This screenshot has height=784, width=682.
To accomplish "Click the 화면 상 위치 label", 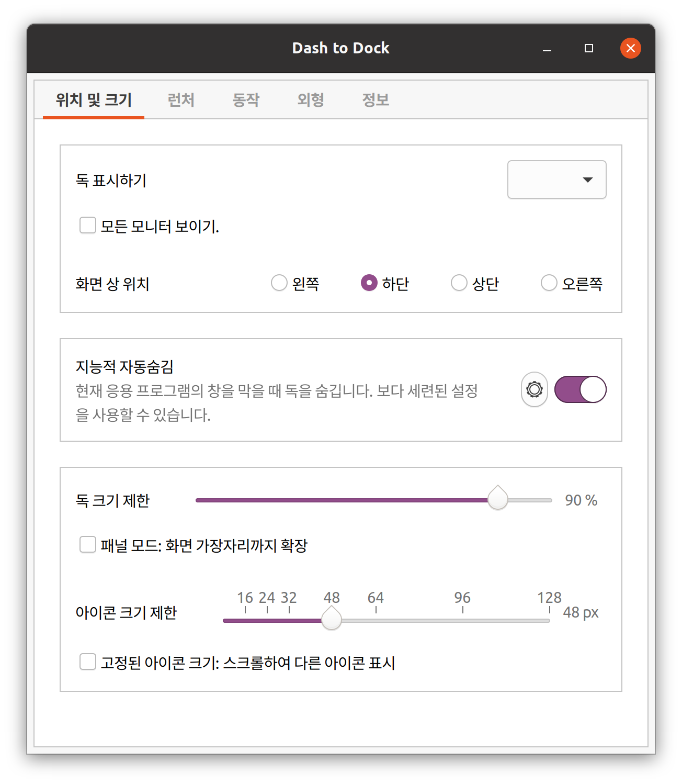I will 112,284.
